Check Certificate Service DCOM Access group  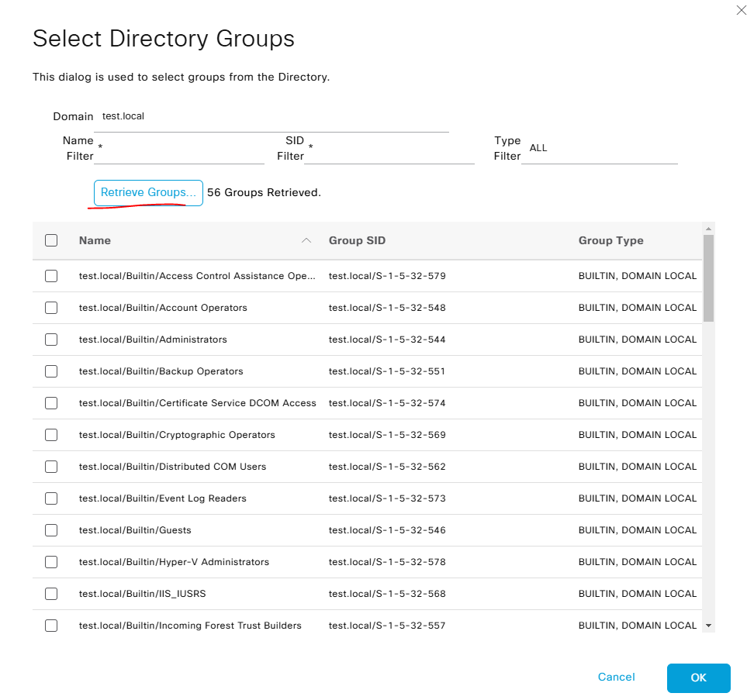click(x=51, y=403)
